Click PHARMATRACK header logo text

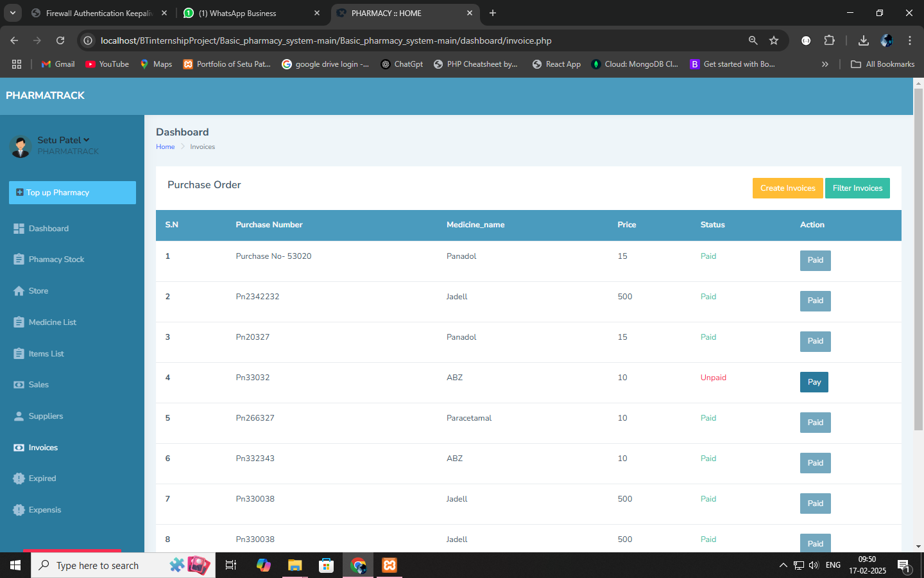pyautogui.click(x=45, y=96)
